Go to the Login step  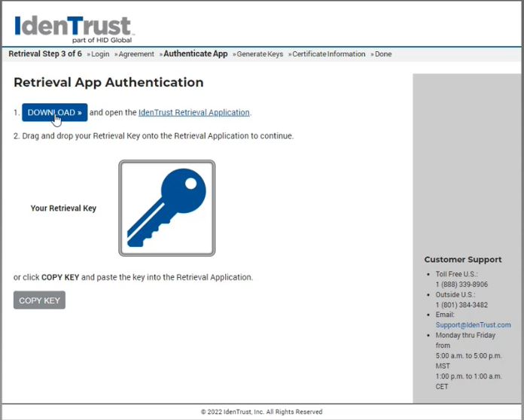point(99,54)
